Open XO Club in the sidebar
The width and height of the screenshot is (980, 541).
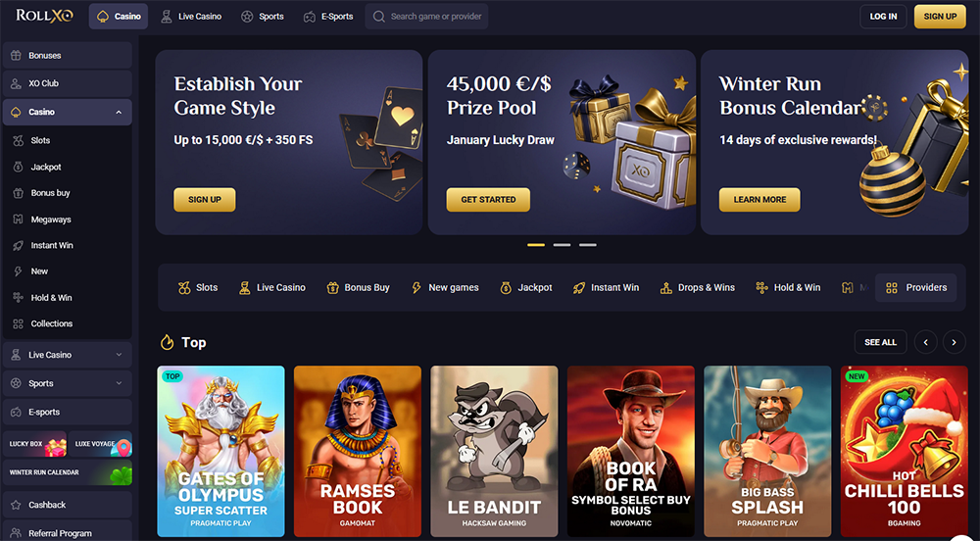67,83
